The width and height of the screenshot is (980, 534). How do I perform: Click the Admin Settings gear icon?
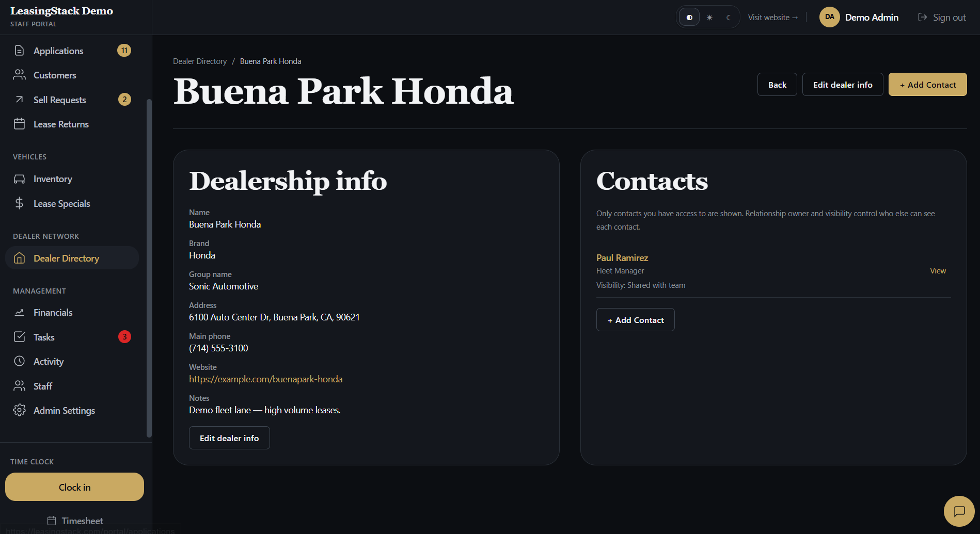click(20, 410)
